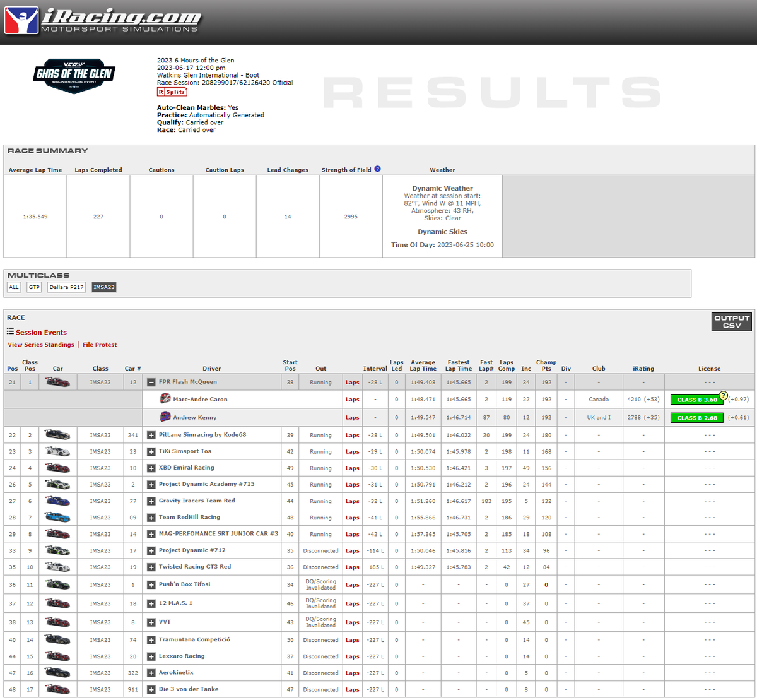This screenshot has width=757, height=700.
Task: Expand the Project Dynamic Academy #715 team
Action: tap(151, 484)
